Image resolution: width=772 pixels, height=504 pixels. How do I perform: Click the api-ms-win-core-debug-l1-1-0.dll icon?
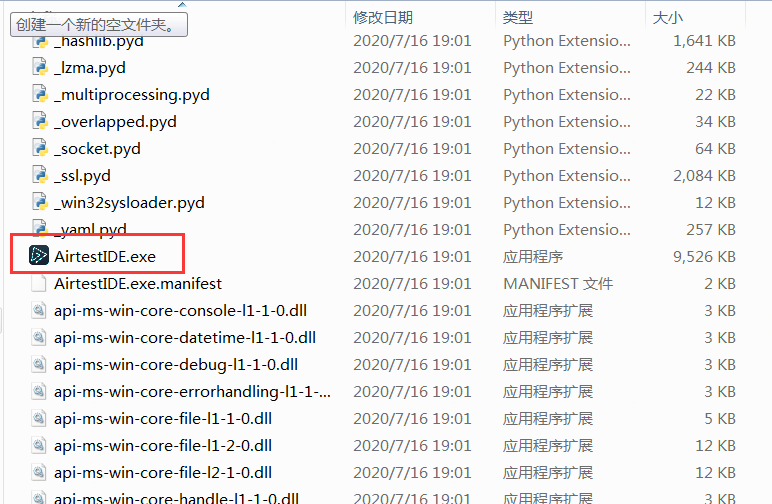[x=39, y=365]
